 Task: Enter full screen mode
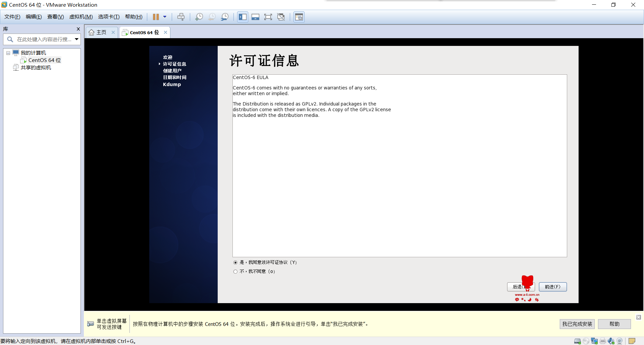[x=268, y=17]
